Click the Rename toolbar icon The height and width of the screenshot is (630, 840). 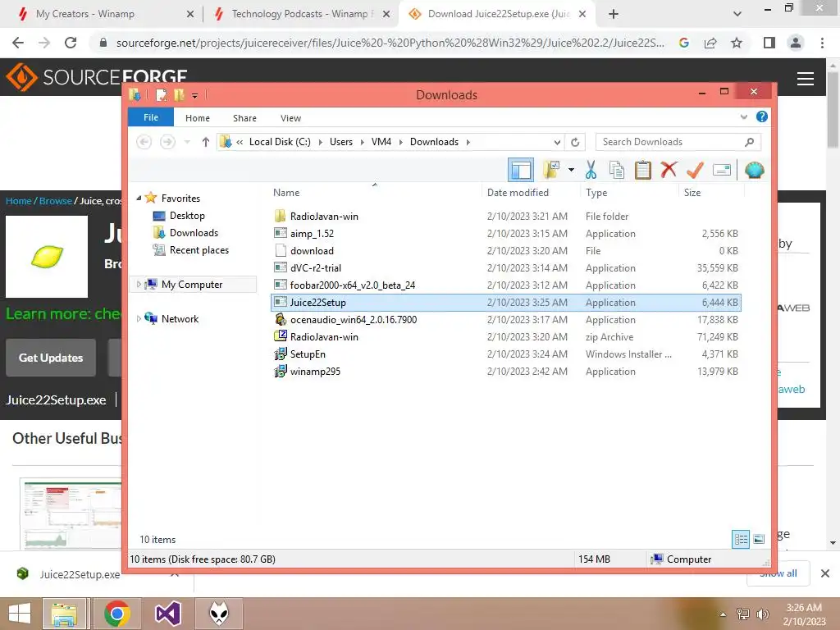click(722, 171)
